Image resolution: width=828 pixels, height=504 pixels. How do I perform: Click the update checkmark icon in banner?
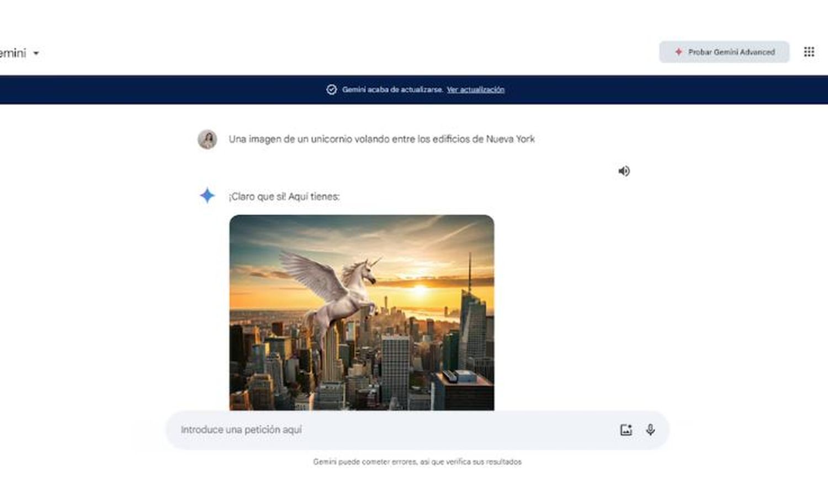(x=331, y=89)
